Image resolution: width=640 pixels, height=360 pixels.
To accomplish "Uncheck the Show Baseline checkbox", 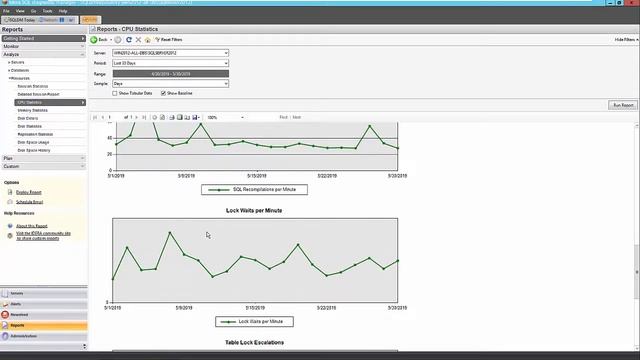I will tap(163, 93).
